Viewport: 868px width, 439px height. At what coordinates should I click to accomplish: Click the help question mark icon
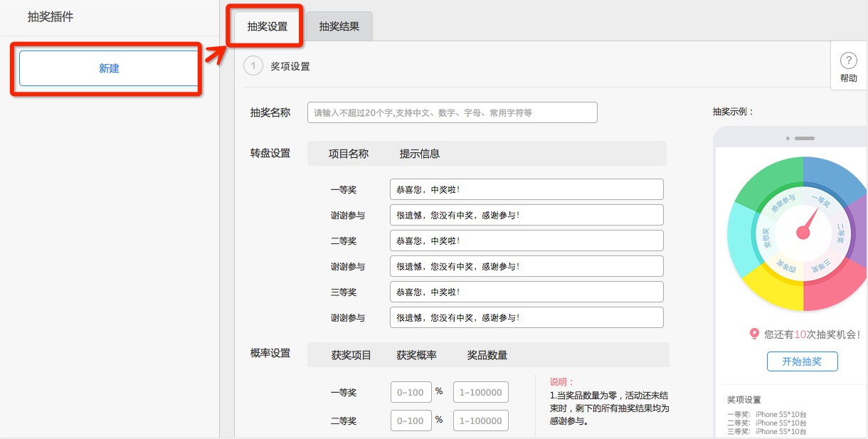click(848, 60)
